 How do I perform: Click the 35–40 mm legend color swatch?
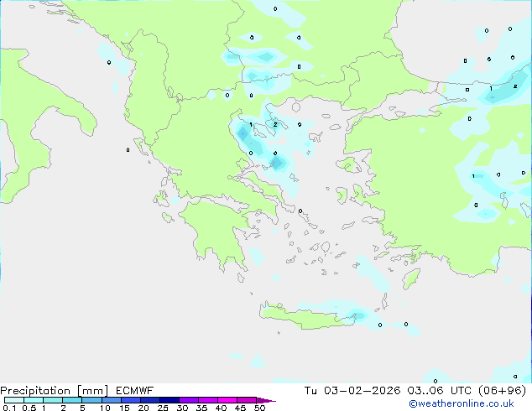[x=207, y=400]
